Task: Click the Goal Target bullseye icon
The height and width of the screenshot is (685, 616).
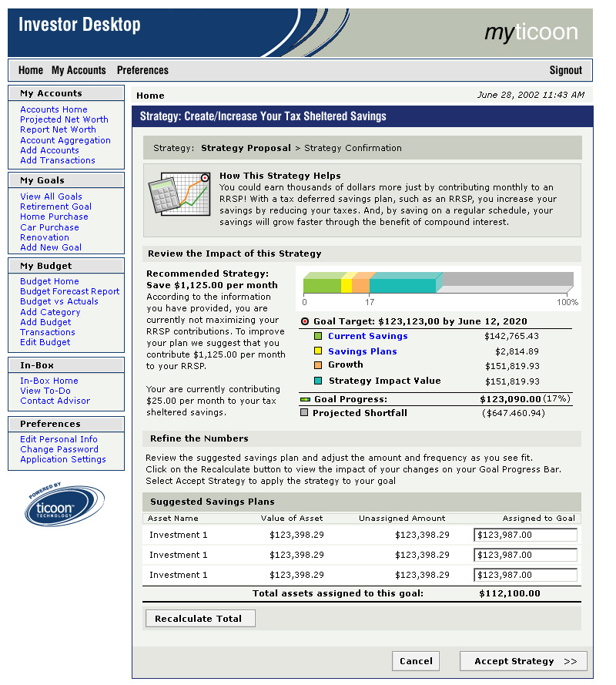Action: tap(305, 321)
